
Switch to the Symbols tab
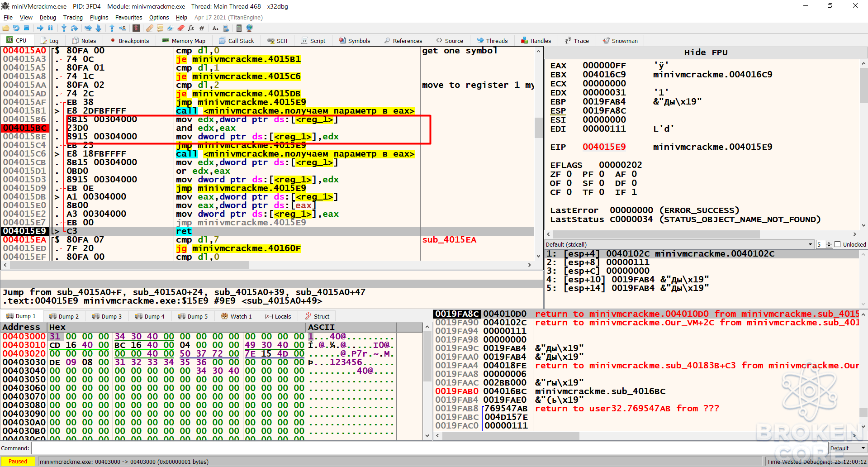tap(355, 41)
